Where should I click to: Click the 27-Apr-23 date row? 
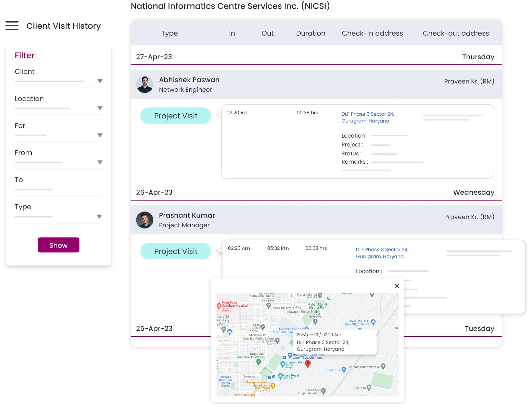(316, 57)
